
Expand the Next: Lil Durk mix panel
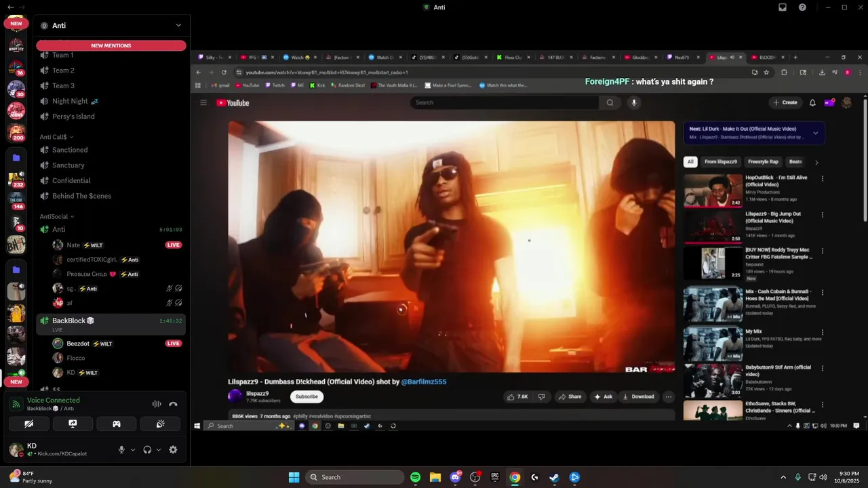[x=815, y=133]
